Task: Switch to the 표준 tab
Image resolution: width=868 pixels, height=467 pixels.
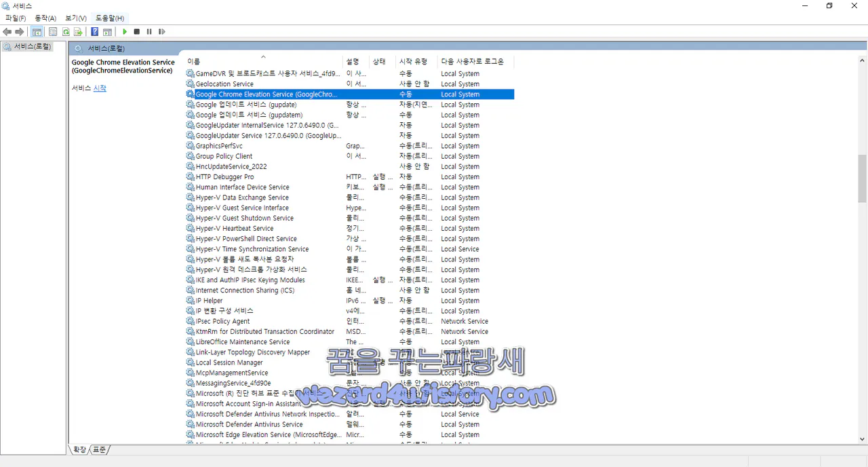Action: pos(100,449)
